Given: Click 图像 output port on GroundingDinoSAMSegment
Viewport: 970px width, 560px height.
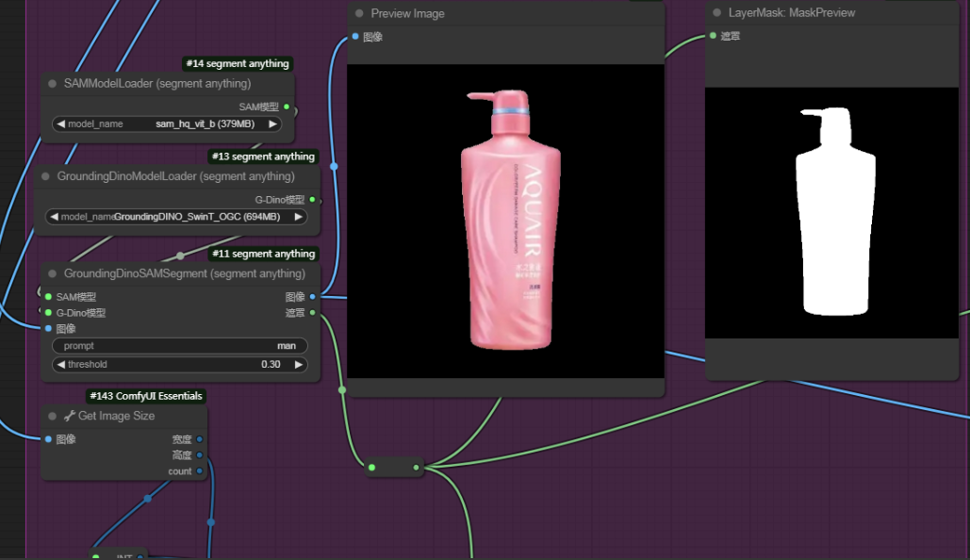Looking at the screenshot, I should coord(312,297).
